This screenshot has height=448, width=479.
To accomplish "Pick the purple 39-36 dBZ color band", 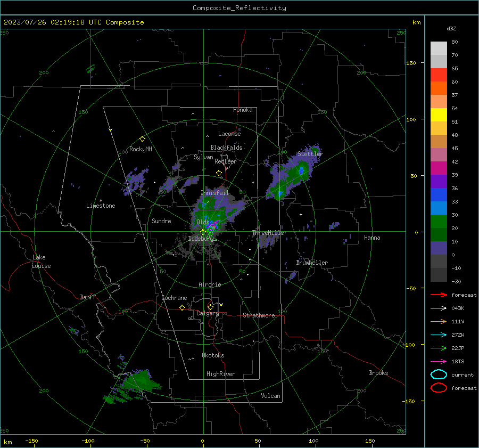I will (439, 181).
